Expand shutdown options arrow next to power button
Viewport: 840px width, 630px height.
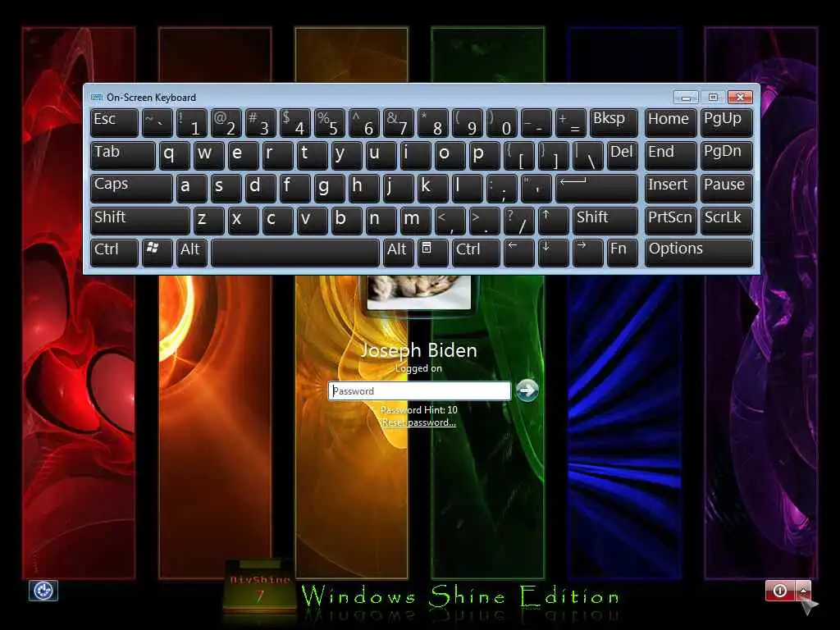tap(803, 591)
